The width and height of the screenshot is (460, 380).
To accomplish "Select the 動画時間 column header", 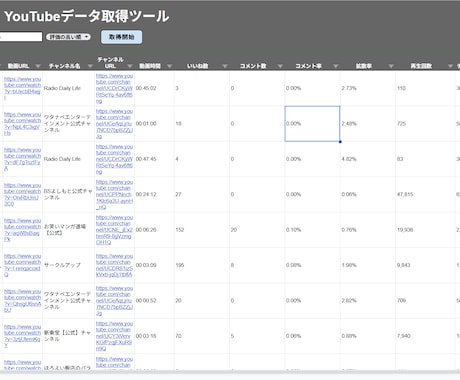I will [150, 66].
